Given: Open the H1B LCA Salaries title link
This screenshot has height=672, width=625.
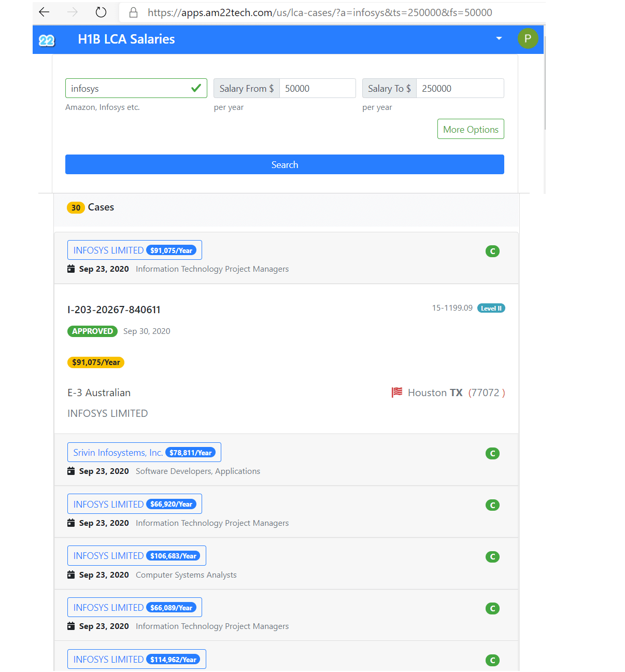Looking at the screenshot, I should pos(126,39).
